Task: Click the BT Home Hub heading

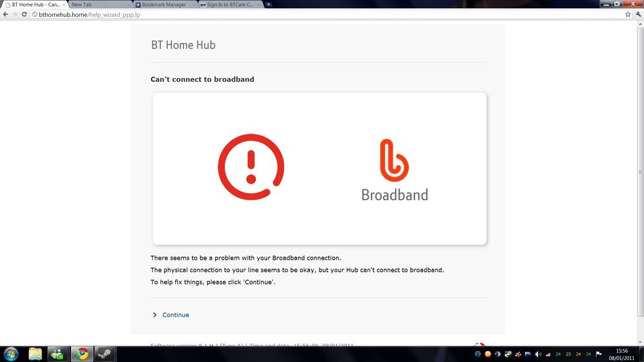Action: (183, 44)
